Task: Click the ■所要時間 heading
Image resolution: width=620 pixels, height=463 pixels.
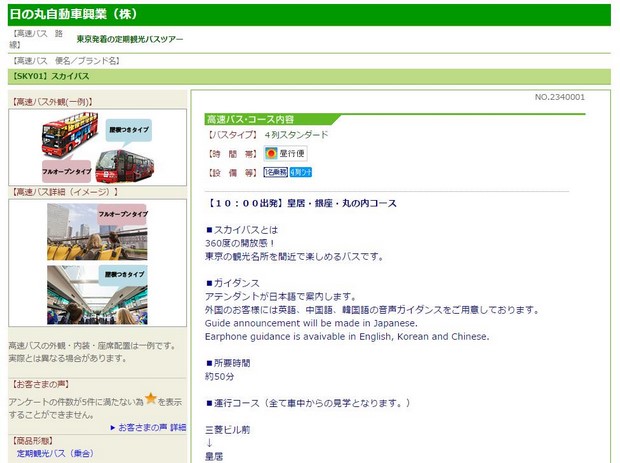Action: tap(228, 363)
